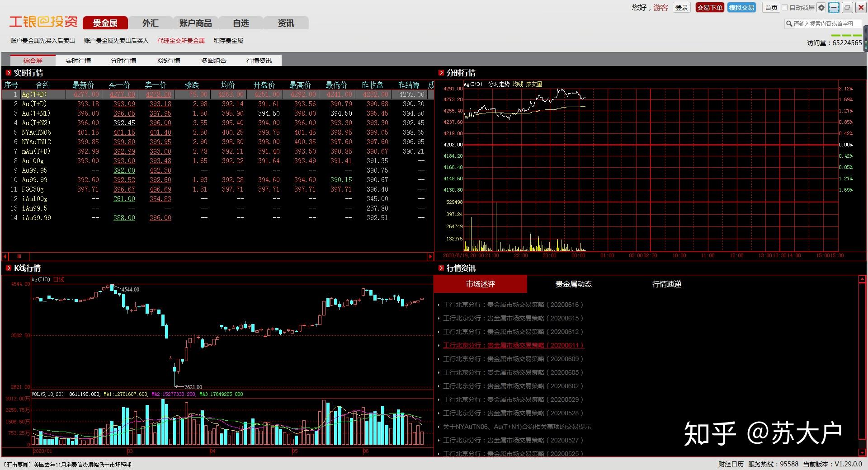Open the 贵金属动态 news tab
Viewport: 868px width, 470px height.
click(x=574, y=284)
